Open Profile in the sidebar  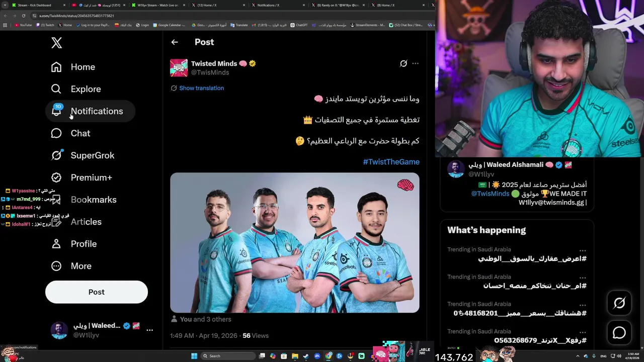[74, 244]
